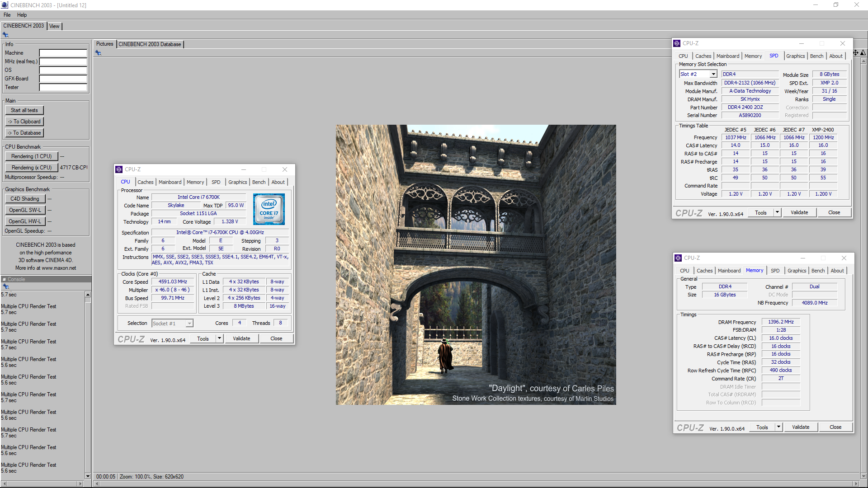This screenshot has width=868, height=488.
Task: Expand the Tools dropdown arrow in the CPU-Z SPD window
Action: coord(777,212)
